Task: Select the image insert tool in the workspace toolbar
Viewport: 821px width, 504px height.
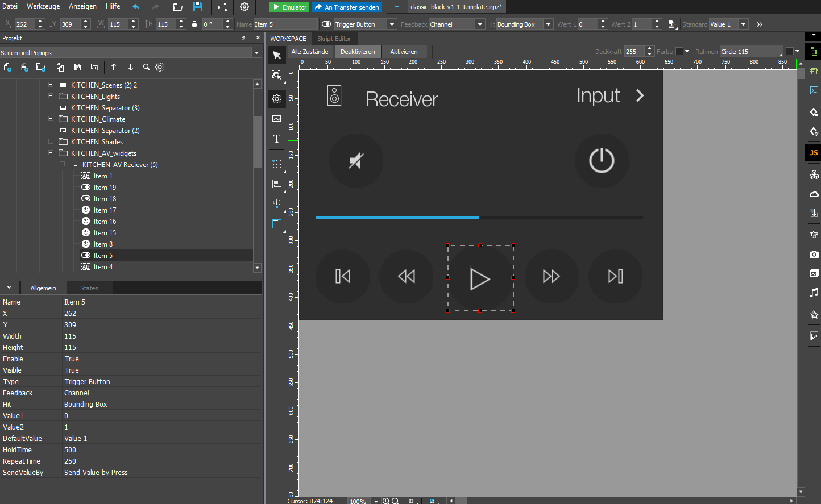Action: [276, 119]
